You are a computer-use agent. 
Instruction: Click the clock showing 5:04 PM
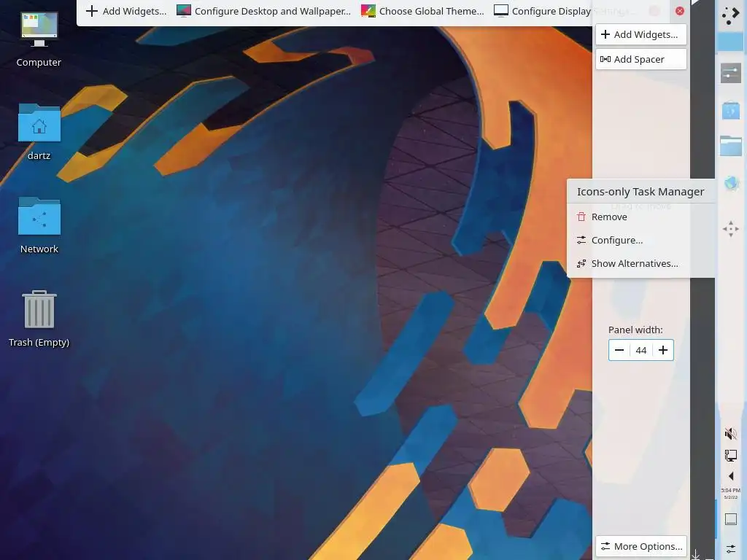click(x=731, y=494)
